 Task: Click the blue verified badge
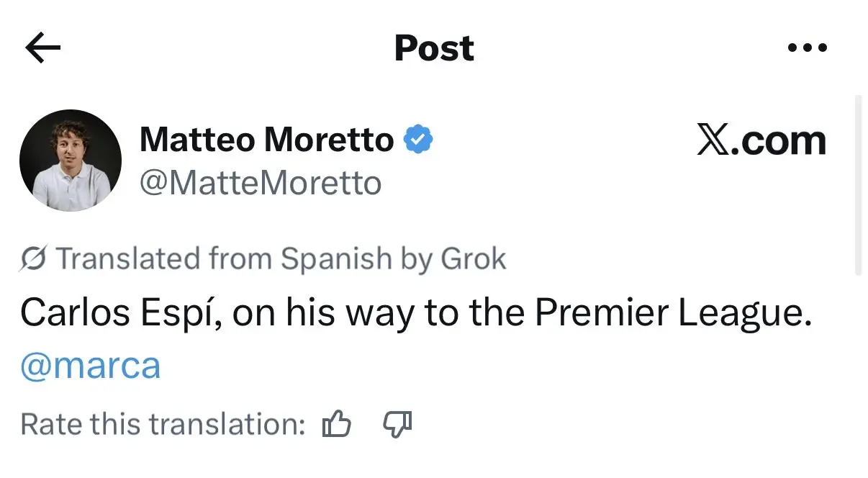pos(418,140)
